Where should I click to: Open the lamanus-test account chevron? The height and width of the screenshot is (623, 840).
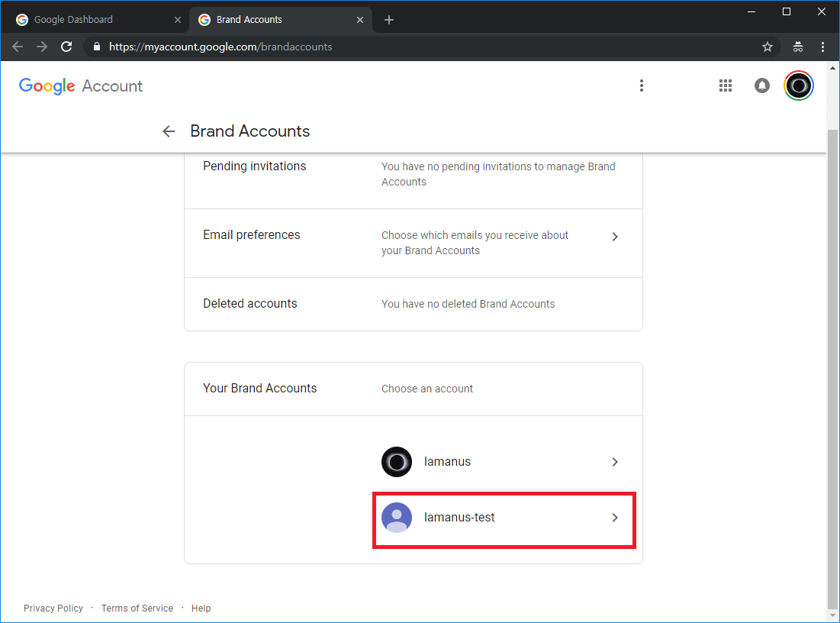615,518
